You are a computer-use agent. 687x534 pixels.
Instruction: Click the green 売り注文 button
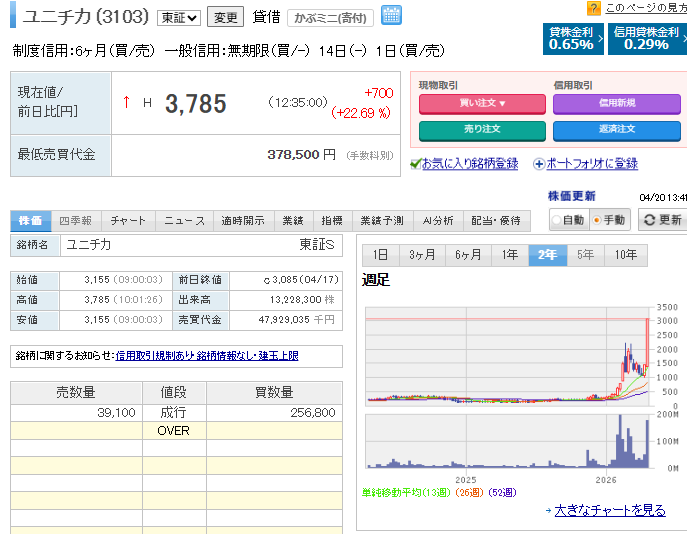click(482, 130)
